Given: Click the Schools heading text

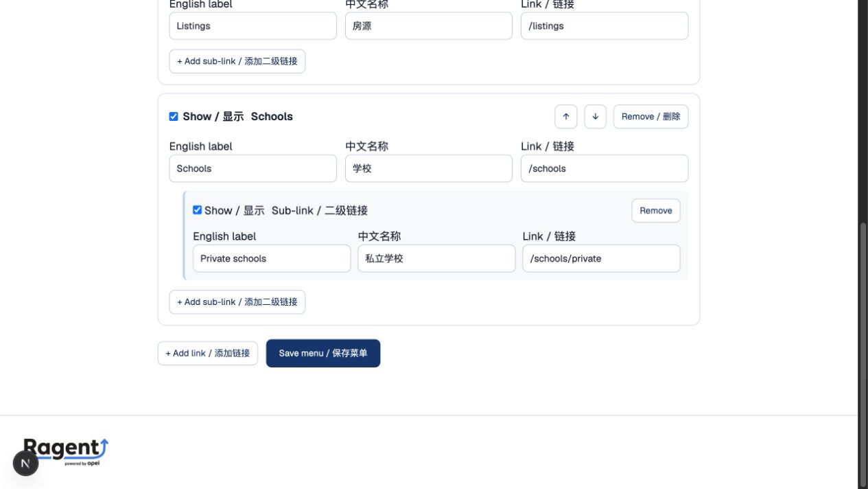Looking at the screenshot, I should tap(272, 117).
